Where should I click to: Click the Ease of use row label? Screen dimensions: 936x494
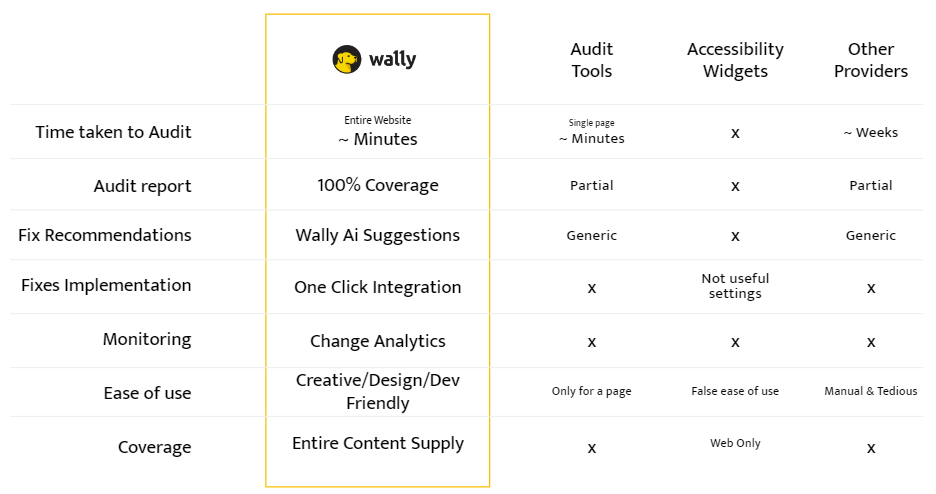click(147, 393)
